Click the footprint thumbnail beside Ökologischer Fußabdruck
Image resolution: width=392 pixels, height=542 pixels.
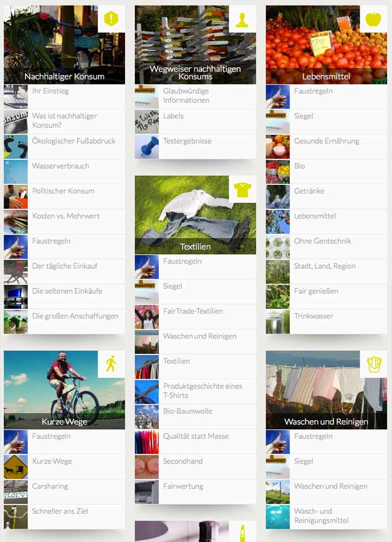click(15, 146)
